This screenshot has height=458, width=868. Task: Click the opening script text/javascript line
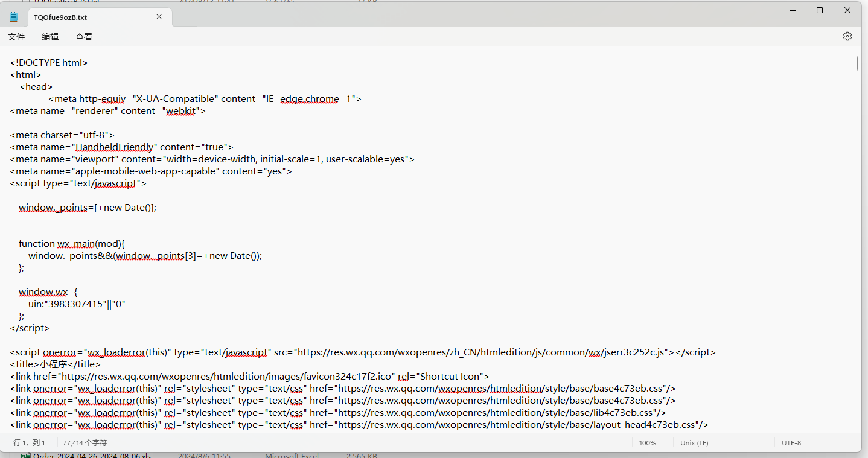pos(78,183)
